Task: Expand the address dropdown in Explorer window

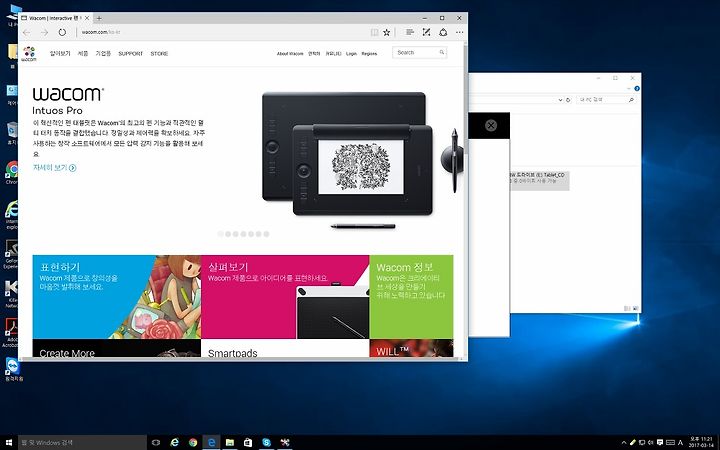Action: pos(560,100)
